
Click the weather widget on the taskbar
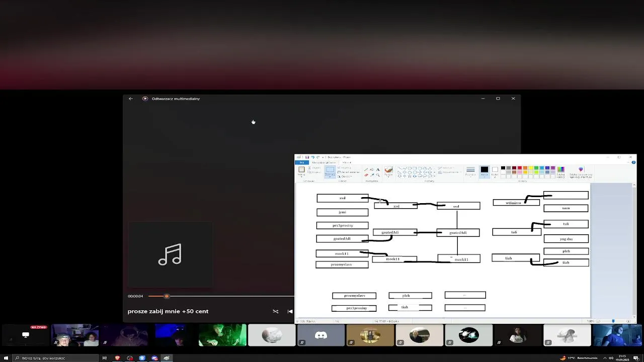tap(579, 358)
